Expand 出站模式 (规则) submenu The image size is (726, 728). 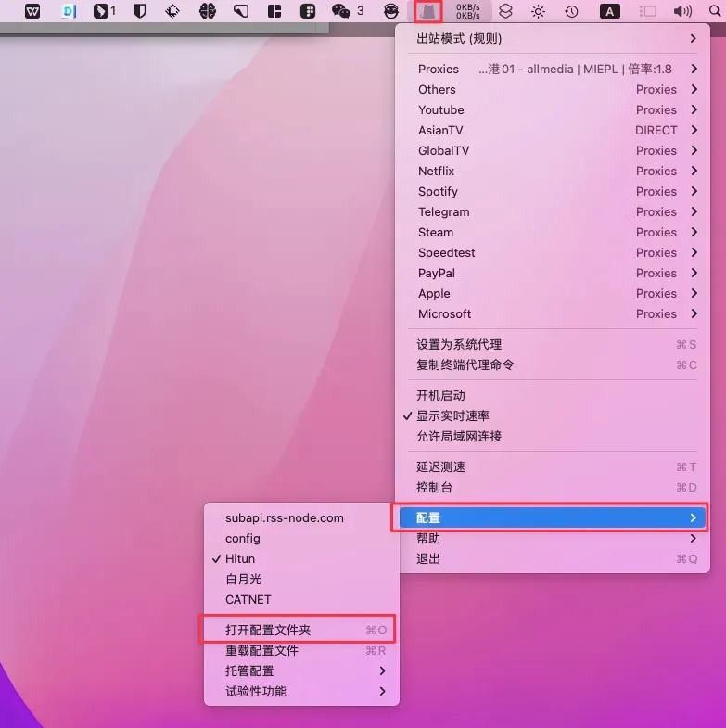[553, 39]
